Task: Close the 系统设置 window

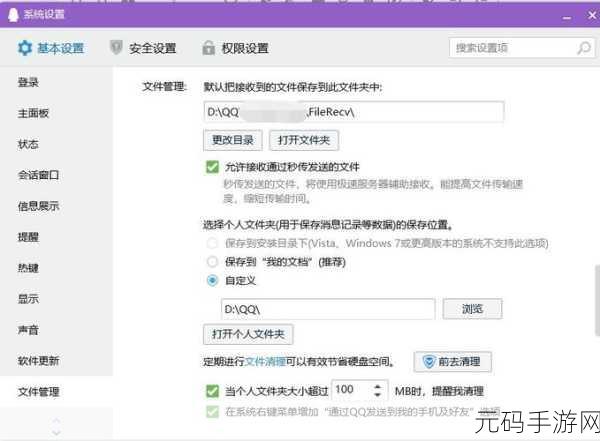Action: click(592, 15)
